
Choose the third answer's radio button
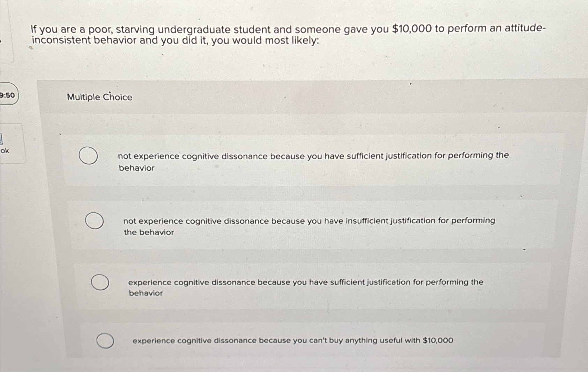pos(101,283)
